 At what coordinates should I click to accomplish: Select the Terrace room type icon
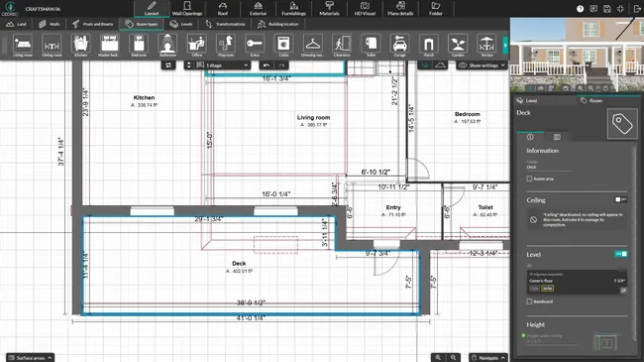pos(486,45)
